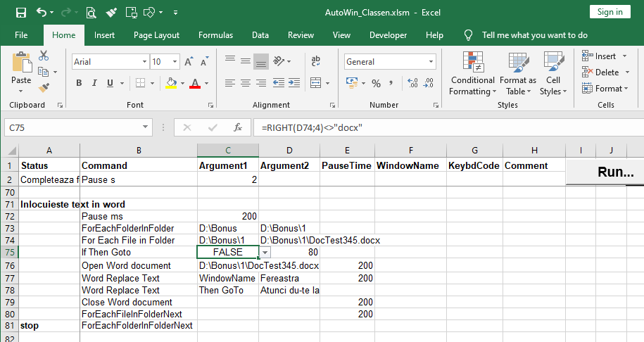
Task: Open Print Preview from quick access toolbar
Action: (91, 13)
